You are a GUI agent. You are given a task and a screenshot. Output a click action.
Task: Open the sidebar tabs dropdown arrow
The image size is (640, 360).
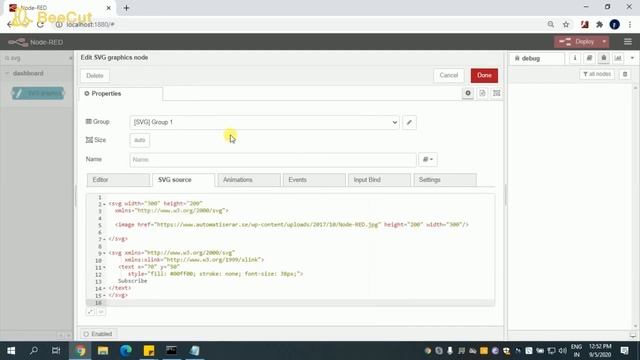pos(632,58)
